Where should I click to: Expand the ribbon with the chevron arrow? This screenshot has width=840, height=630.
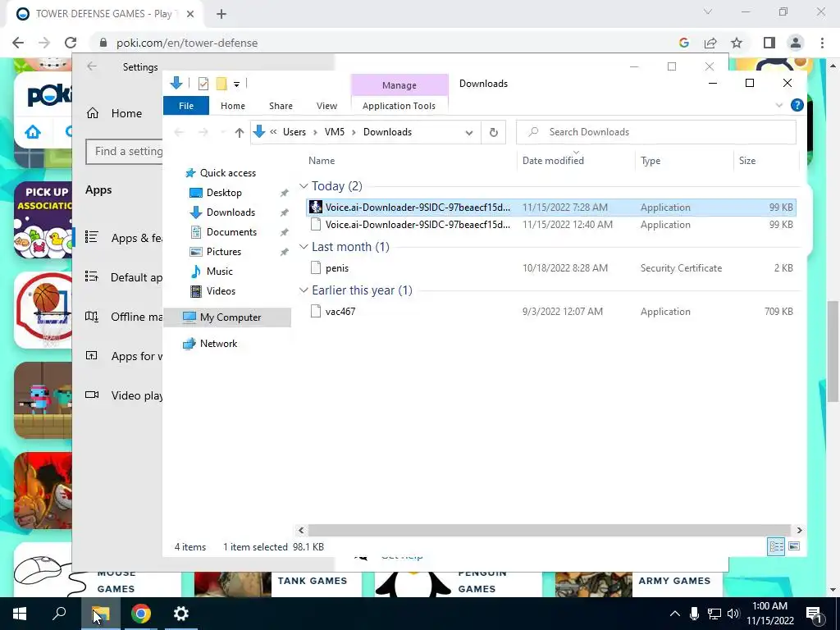point(779,106)
